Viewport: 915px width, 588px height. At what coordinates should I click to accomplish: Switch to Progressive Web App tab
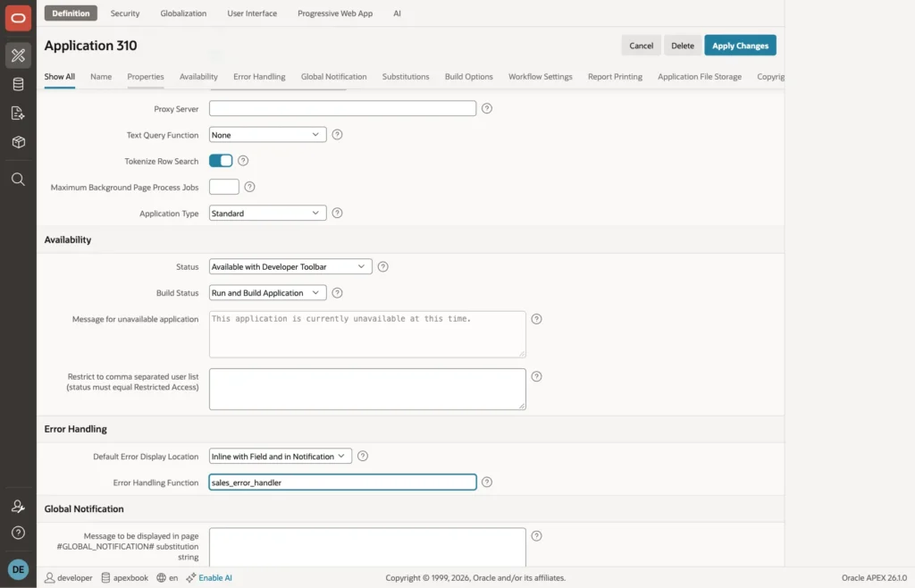[335, 13]
